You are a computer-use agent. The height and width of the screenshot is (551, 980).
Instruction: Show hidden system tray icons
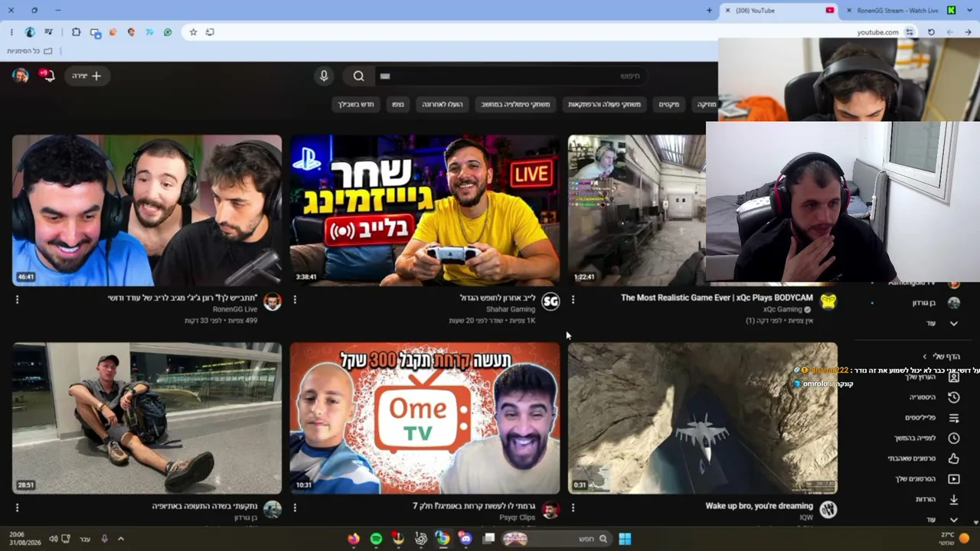tap(120, 539)
